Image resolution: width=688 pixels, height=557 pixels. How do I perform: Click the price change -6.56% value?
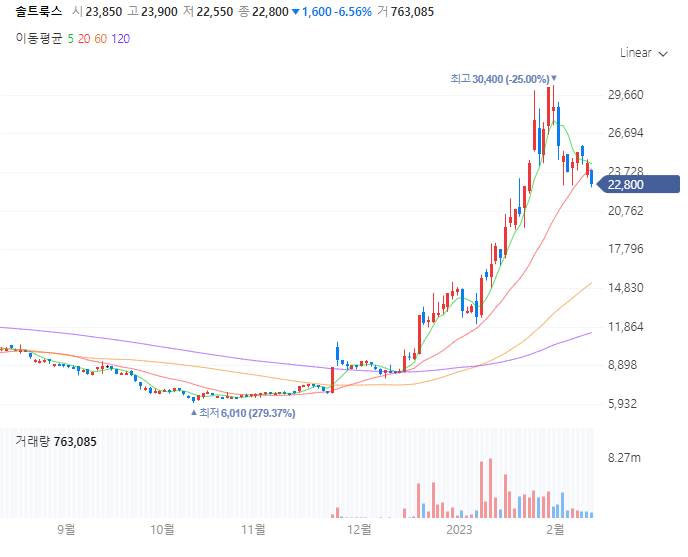(353, 12)
